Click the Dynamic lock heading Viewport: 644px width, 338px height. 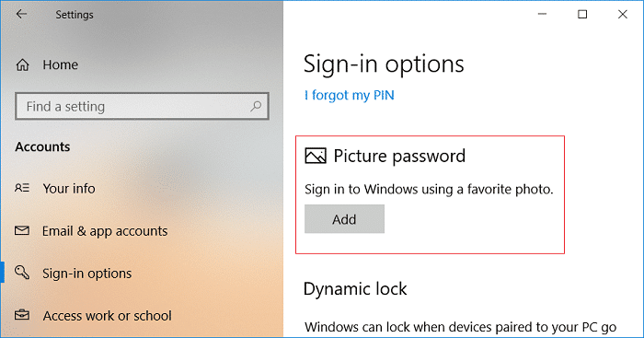[x=355, y=288]
